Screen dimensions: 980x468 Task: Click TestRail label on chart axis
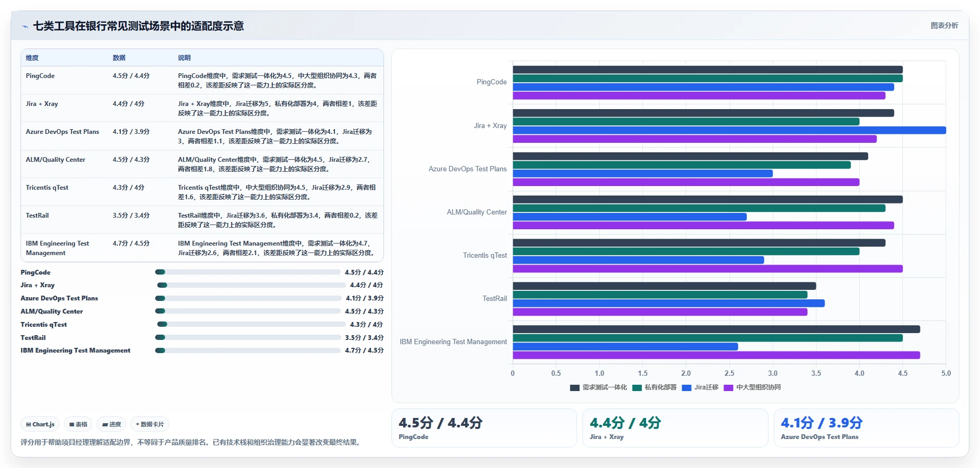(495, 299)
